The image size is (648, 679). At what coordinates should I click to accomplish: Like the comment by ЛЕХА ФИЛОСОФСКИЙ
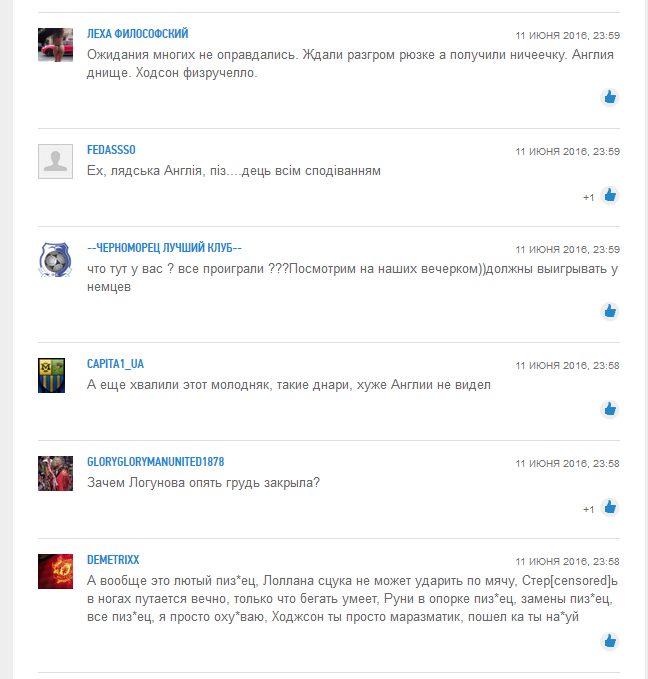pos(609,97)
